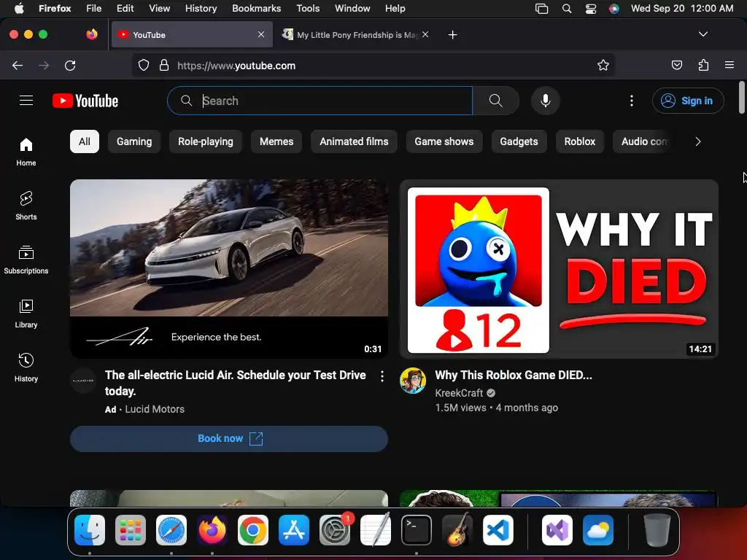
Task: Open the Tools menu
Action: click(308, 8)
